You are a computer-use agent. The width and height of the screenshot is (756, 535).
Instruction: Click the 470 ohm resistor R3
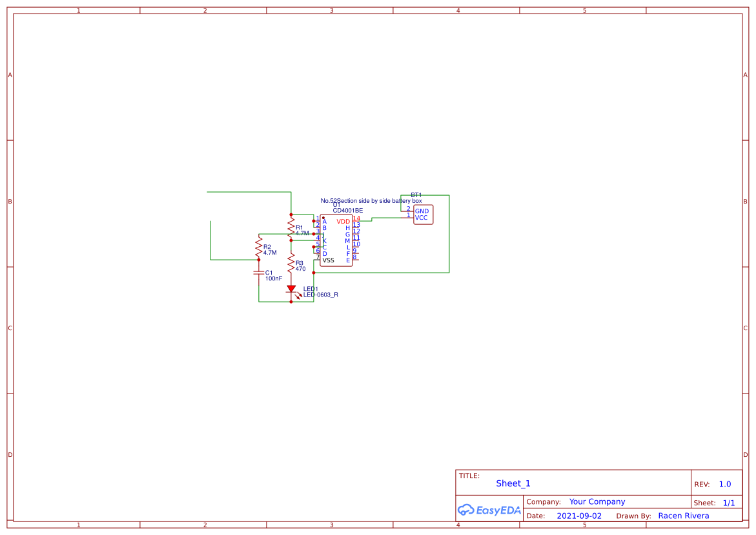point(291,260)
